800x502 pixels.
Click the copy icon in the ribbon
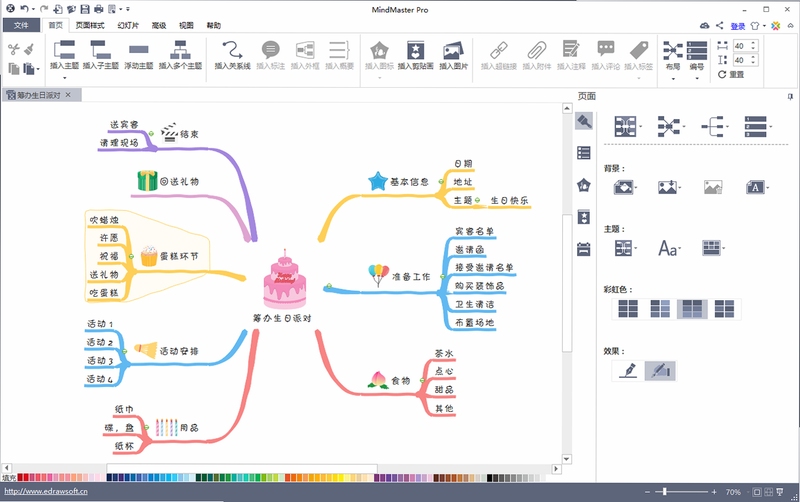14,68
